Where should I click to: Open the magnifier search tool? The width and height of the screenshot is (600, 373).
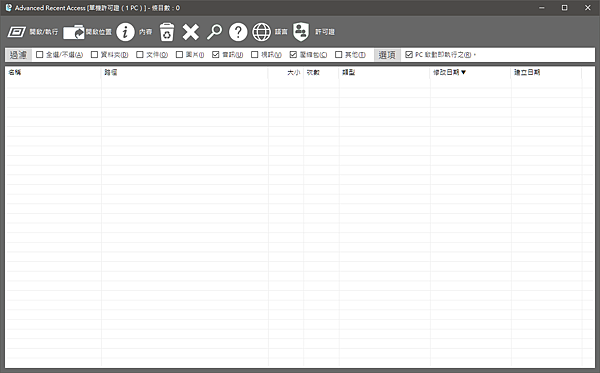pos(214,32)
